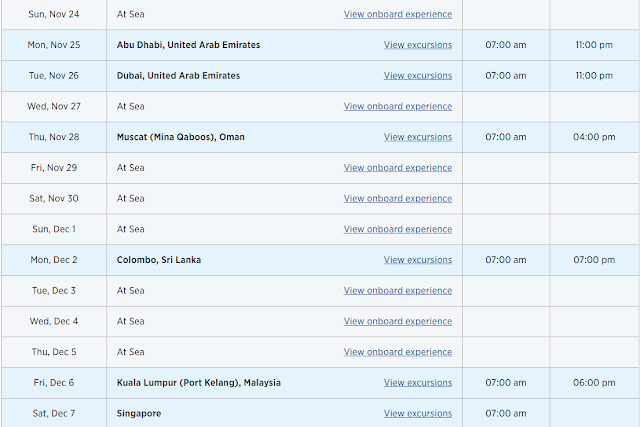The image size is (640, 427).
Task: Click the Thu, Nov 28 date cell
Action: pyautogui.click(x=52, y=137)
